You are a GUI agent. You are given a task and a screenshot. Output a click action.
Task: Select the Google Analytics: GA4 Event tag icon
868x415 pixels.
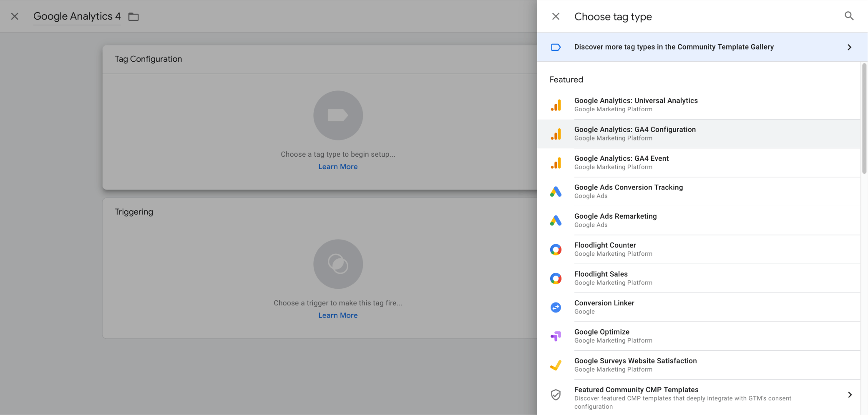point(556,163)
